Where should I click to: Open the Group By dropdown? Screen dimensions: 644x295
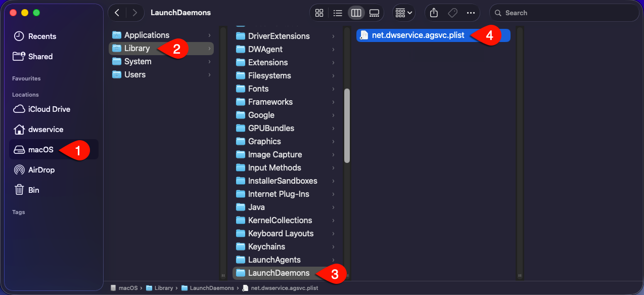click(x=404, y=13)
